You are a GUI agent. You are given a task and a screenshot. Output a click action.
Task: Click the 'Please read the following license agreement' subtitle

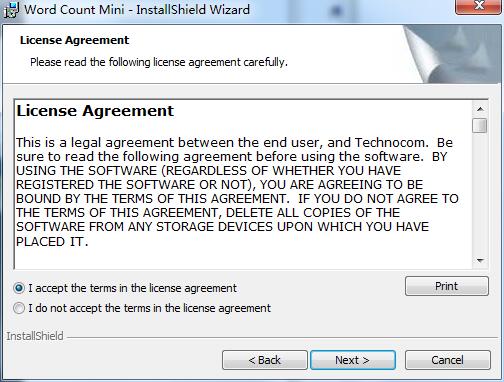159,62
